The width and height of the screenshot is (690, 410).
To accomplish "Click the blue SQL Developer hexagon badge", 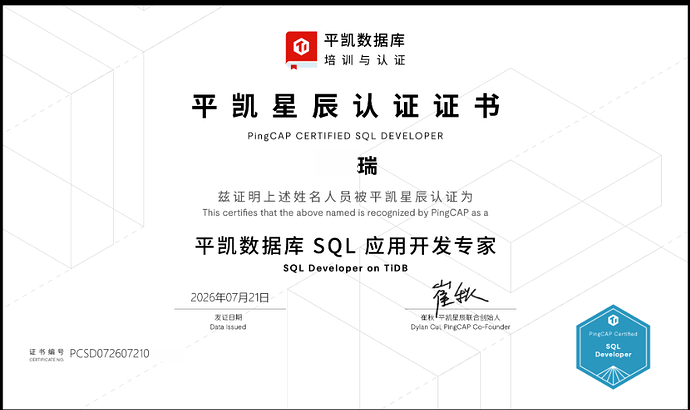I will coord(613,347).
